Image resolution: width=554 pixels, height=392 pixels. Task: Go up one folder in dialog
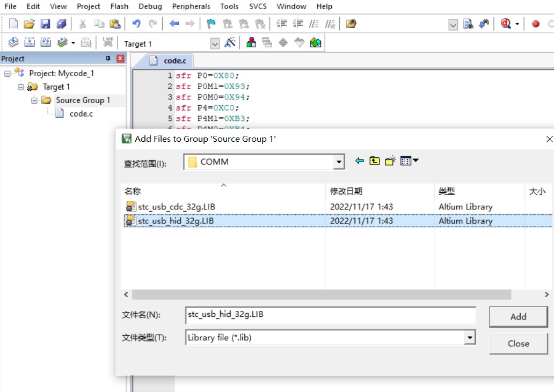375,161
